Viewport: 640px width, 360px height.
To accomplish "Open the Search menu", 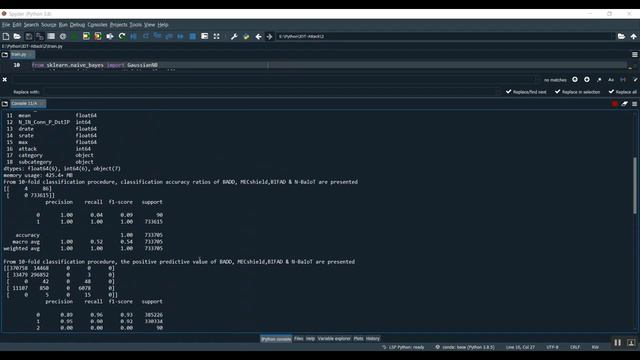I will [31, 25].
